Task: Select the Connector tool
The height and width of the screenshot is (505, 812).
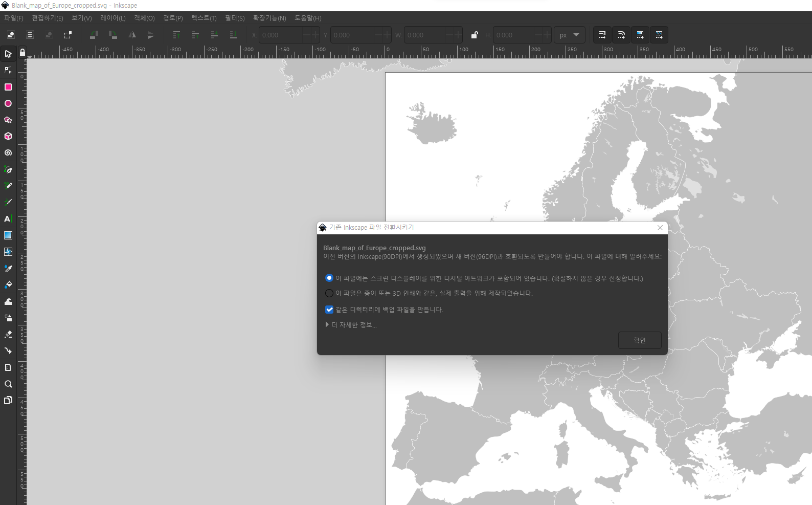Action: pyautogui.click(x=8, y=350)
